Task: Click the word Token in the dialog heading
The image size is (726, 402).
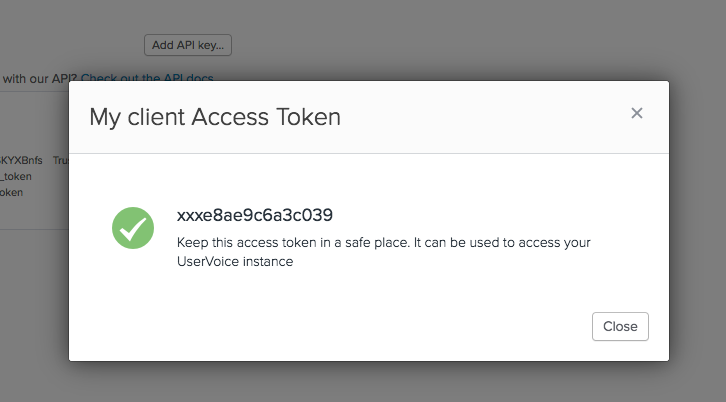Action: pos(308,117)
